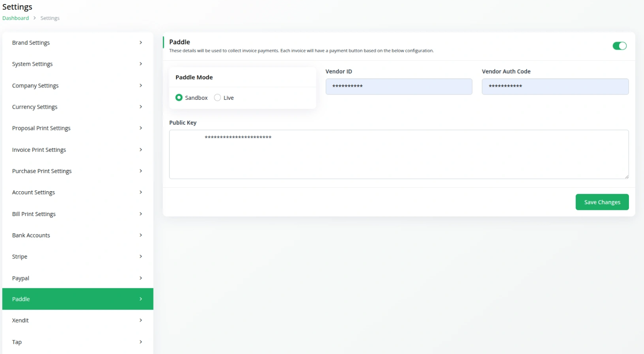Click chevron arrow beside Paddle
Viewport: 644px width, 354px height.
pos(141,299)
